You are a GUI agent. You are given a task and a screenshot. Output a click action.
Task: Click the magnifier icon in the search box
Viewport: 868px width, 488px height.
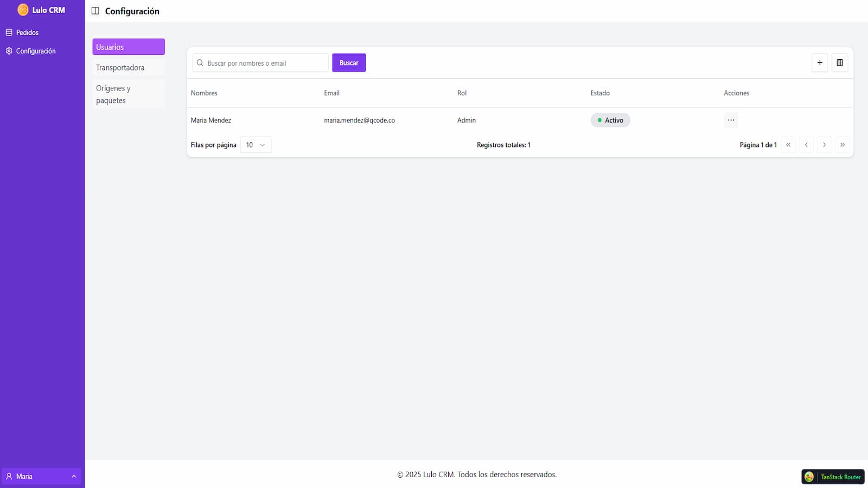tap(200, 62)
